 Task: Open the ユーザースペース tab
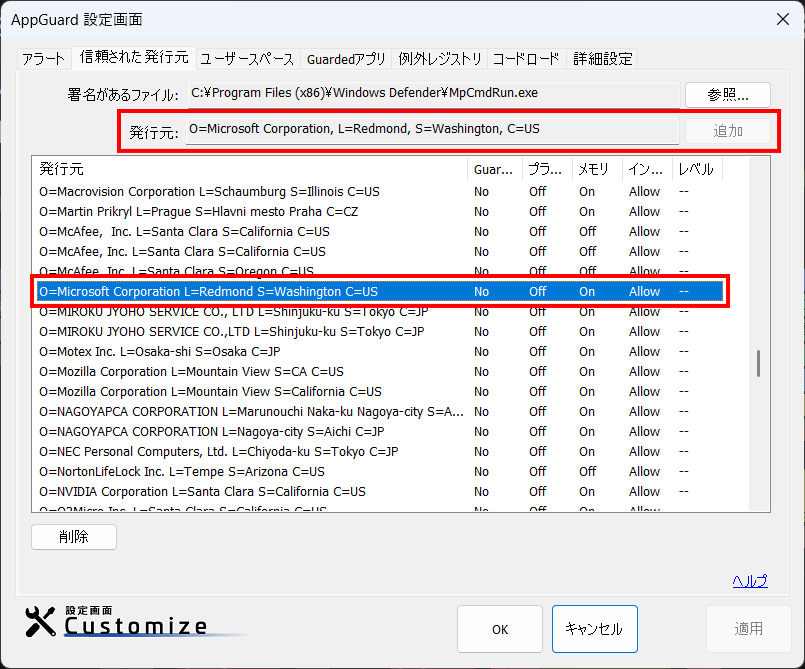[247, 59]
